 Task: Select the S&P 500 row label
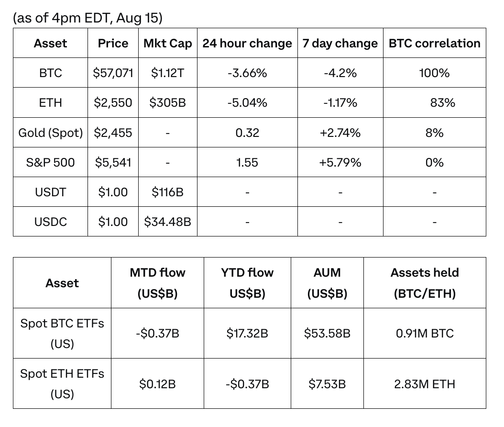tap(51, 162)
